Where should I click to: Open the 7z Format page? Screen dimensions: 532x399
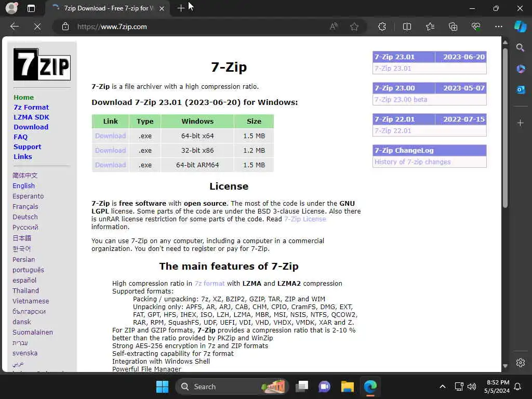[31, 107]
